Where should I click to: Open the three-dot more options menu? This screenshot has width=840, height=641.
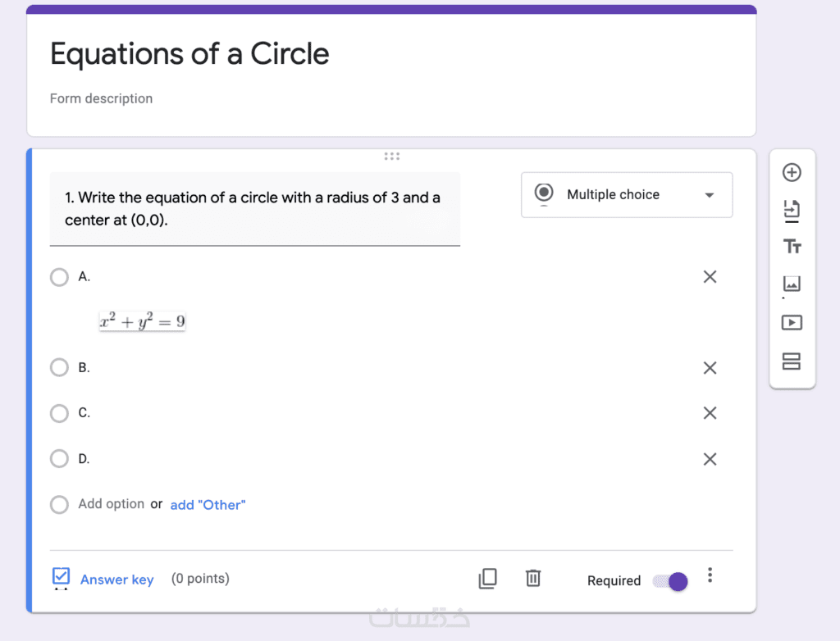coord(710,575)
